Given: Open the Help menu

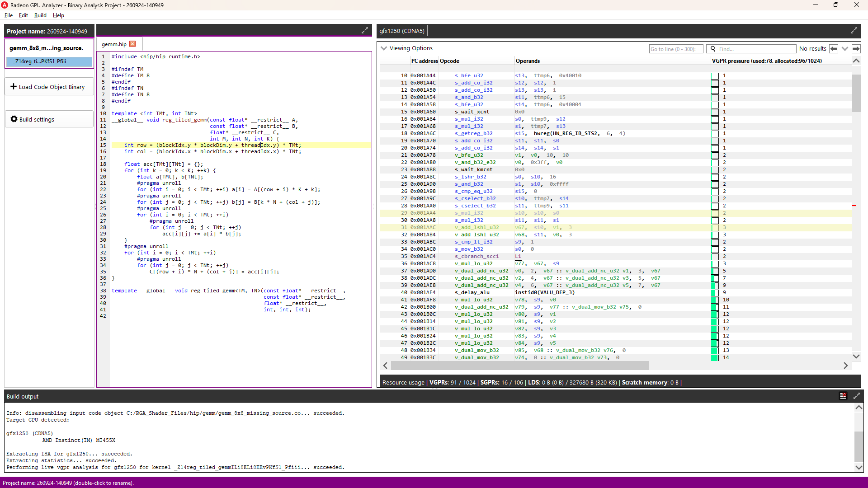Looking at the screenshot, I should click(58, 15).
